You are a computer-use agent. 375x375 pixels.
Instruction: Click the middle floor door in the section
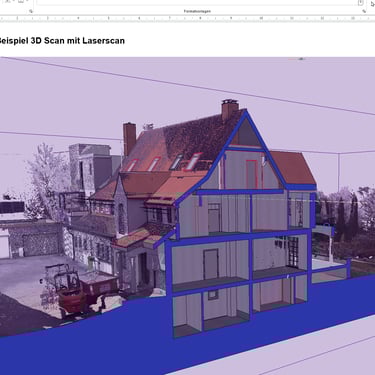211,264
